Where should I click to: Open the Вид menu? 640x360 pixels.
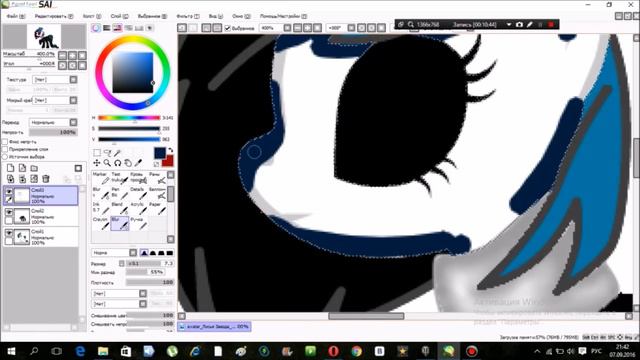pyautogui.click(x=216, y=16)
